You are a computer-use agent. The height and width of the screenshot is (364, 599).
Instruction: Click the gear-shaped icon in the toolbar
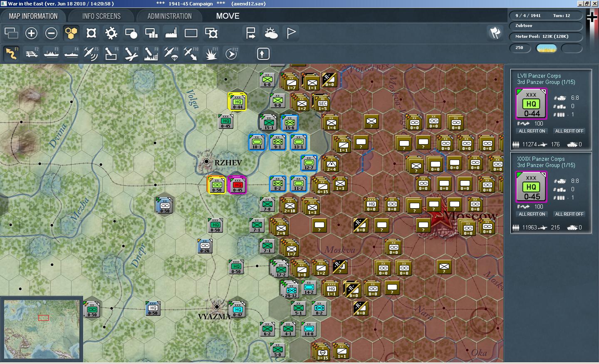coord(111,33)
